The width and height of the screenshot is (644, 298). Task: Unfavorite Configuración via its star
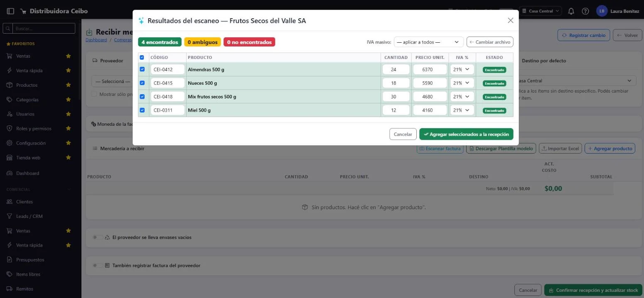[x=68, y=143]
